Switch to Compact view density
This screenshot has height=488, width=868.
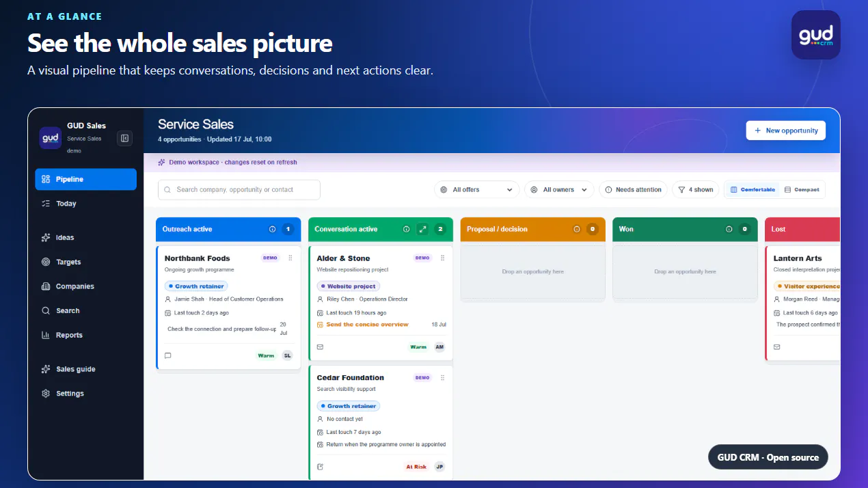pos(802,189)
